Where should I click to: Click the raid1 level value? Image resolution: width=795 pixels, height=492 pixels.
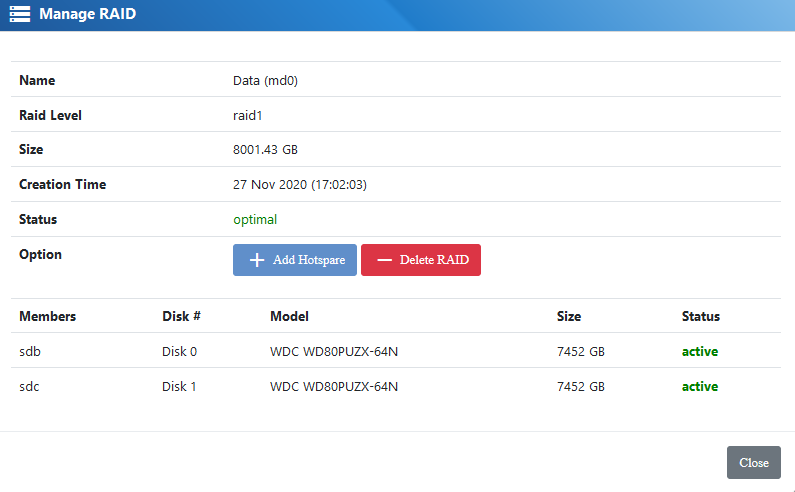click(x=248, y=115)
